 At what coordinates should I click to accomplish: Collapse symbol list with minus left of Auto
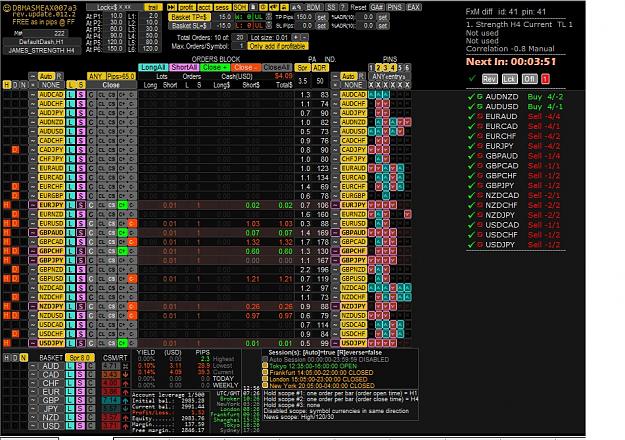point(33,76)
